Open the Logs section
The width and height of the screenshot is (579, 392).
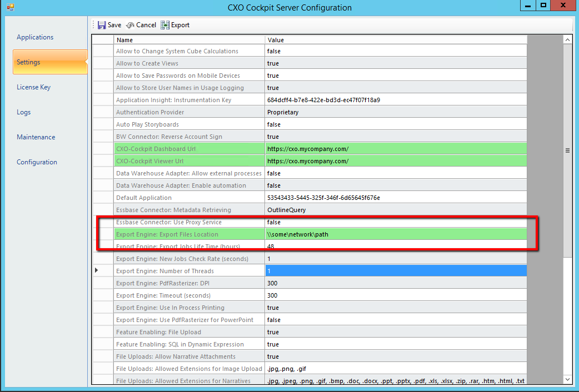24,112
